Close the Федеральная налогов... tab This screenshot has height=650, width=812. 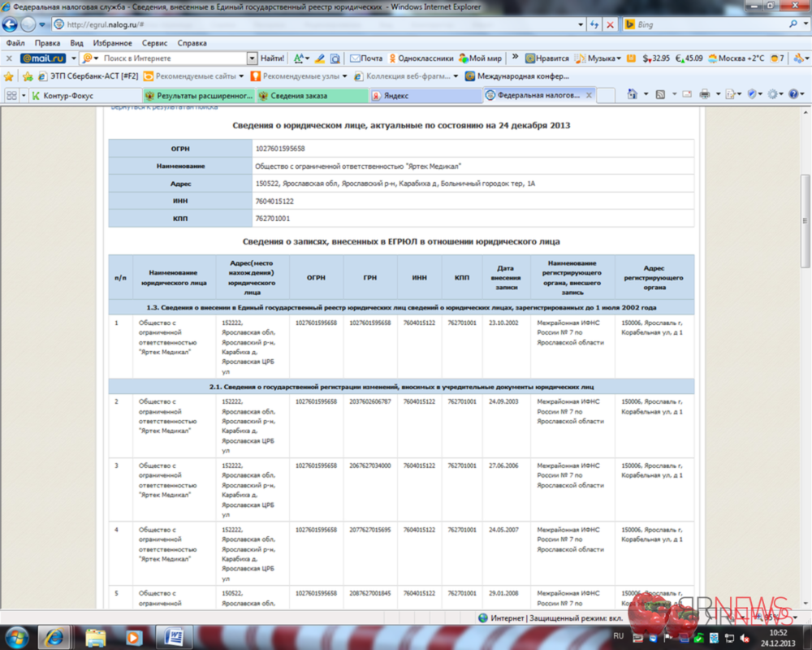(x=589, y=95)
